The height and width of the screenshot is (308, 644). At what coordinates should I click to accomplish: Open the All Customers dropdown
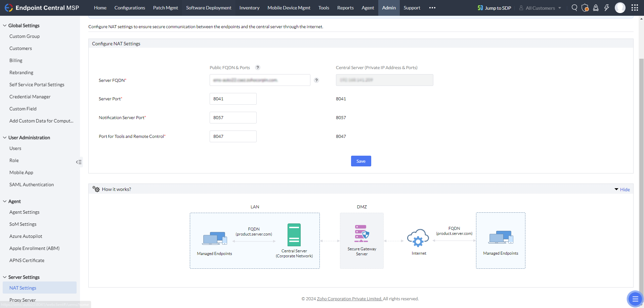[540, 8]
